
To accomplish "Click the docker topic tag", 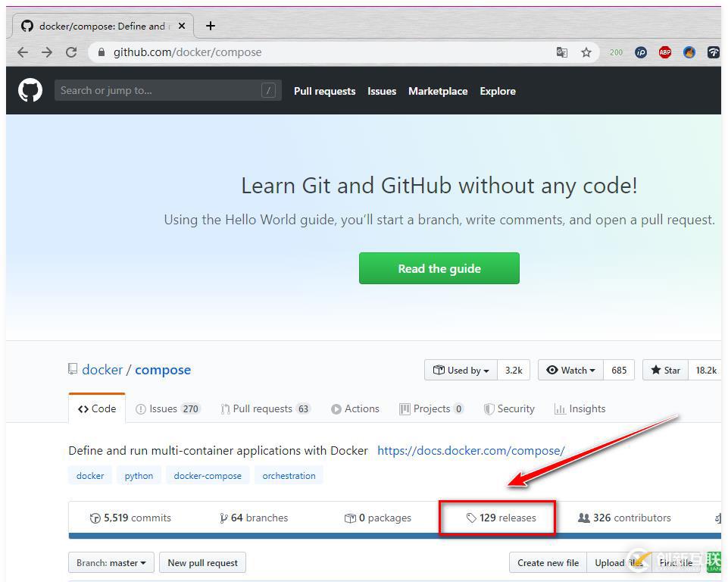I will point(90,476).
